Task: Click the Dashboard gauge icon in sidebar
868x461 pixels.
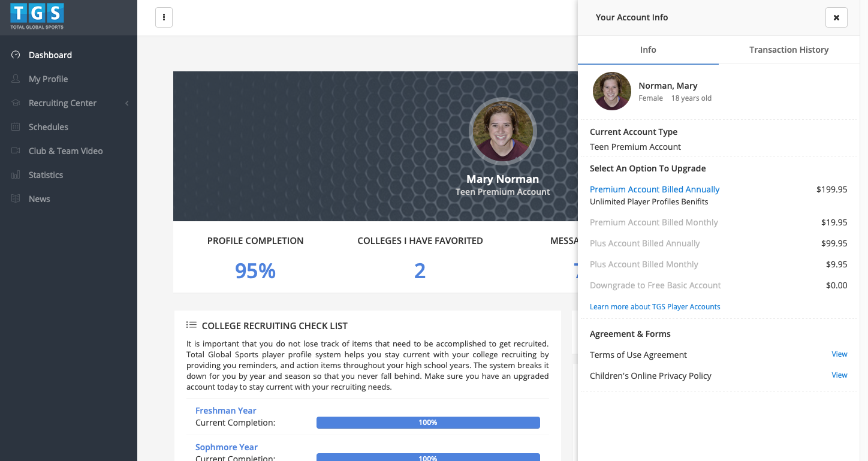Action: click(16, 55)
